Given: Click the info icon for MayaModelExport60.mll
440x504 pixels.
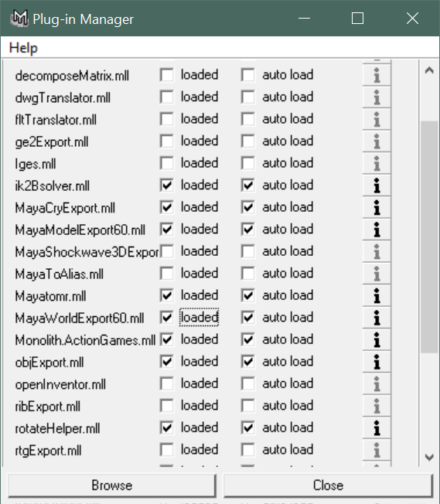Looking at the screenshot, I should [x=377, y=230].
